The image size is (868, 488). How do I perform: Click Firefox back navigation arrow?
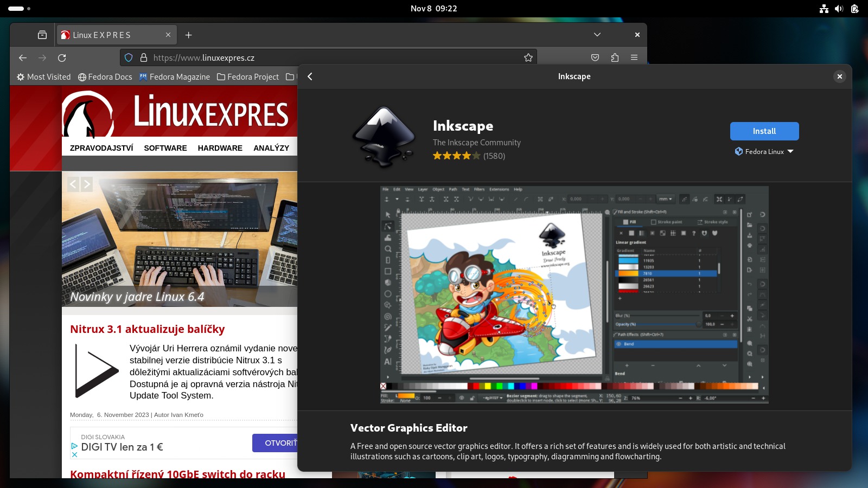23,57
